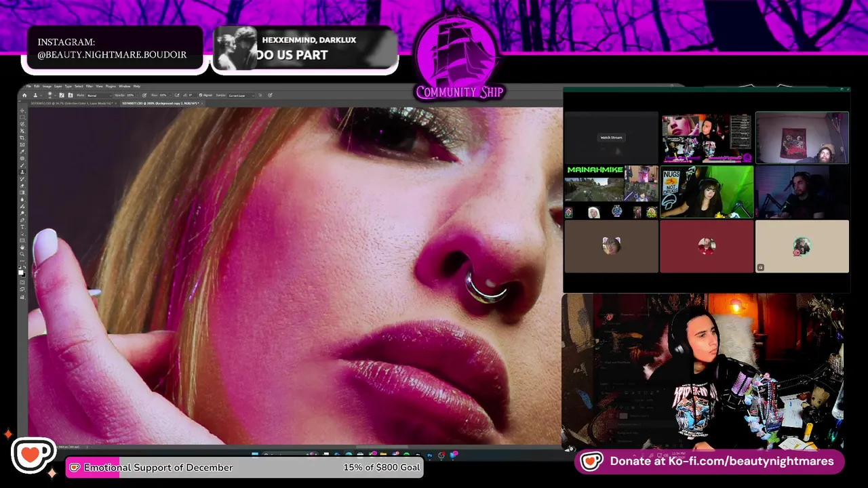The height and width of the screenshot is (488, 868).
Task: Toggle the Brush Settings panel icon
Action: click(x=62, y=96)
